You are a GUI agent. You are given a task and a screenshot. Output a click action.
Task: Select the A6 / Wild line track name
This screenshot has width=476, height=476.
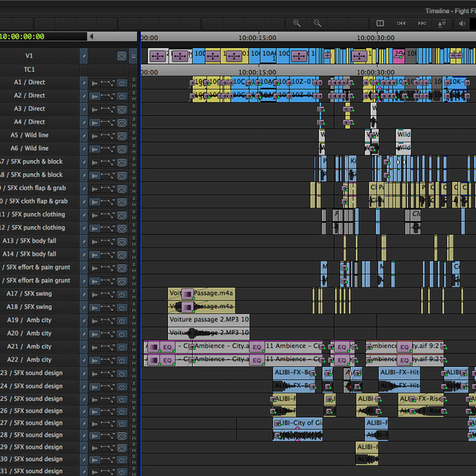[29, 148]
